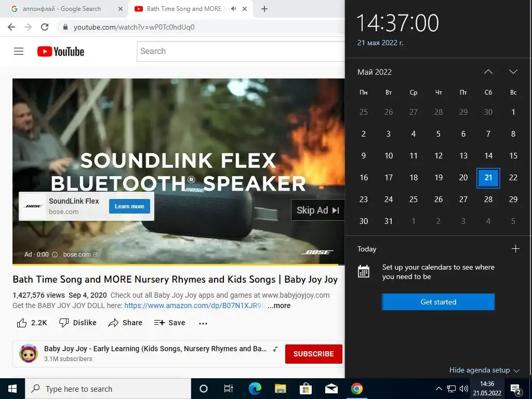The height and width of the screenshot is (399, 532).
Task: Click the taskbar clock showing 14:36
Action: pyautogui.click(x=487, y=389)
